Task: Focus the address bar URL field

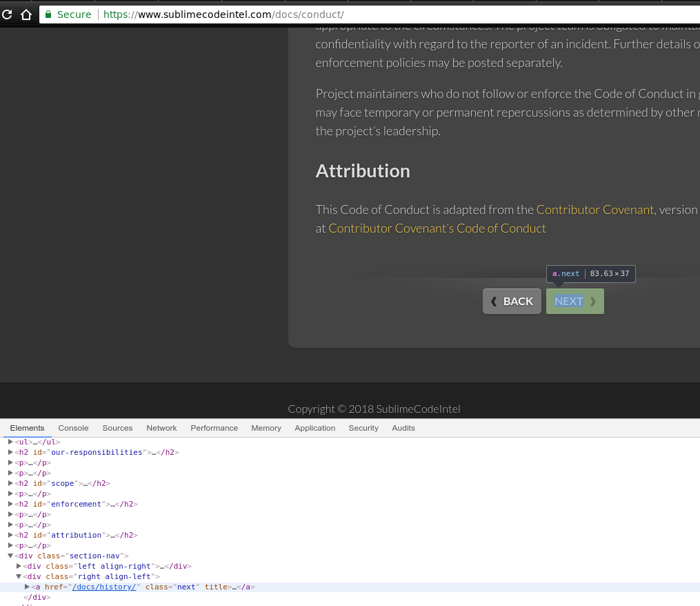Action: pyautogui.click(x=369, y=14)
